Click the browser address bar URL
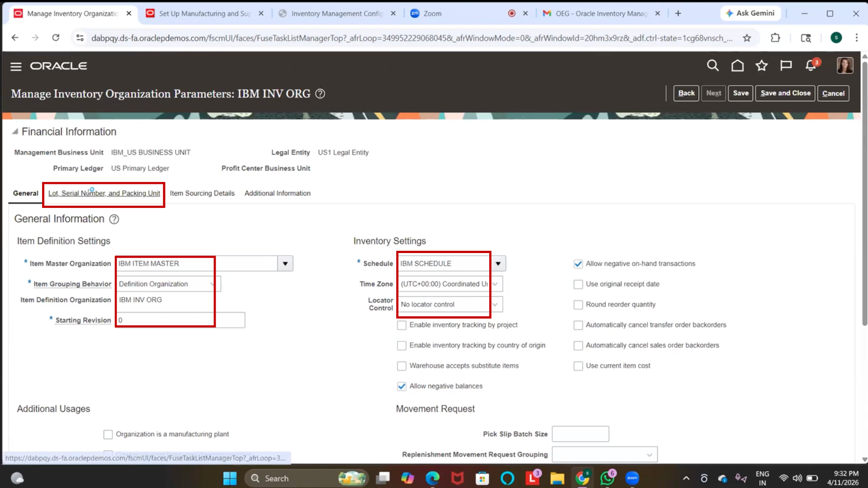This screenshot has height=488, width=868. (x=411, y=38)
